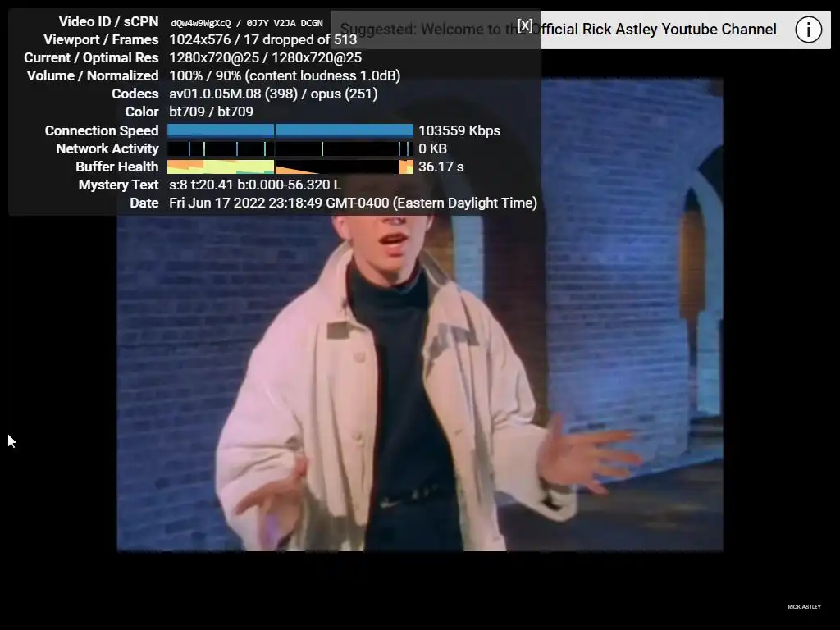Click the 1280x720@25 resolution value
Screen dimensions: 840x630
pos(265,58)
